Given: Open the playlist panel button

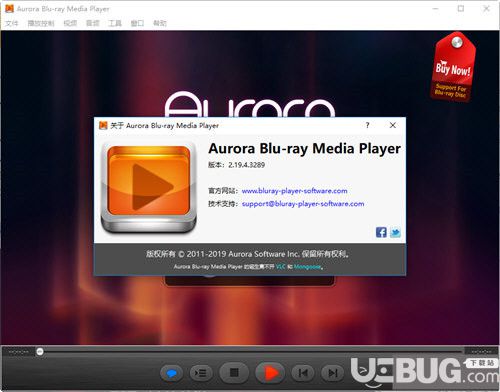Looking at the screenshot, I should (201, 373).
